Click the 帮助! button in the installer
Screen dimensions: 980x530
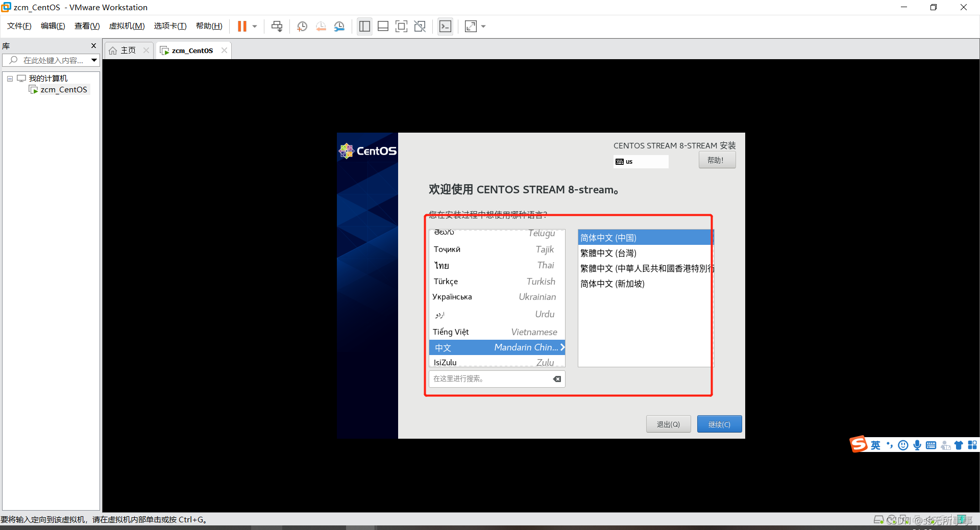click(717, 160)
